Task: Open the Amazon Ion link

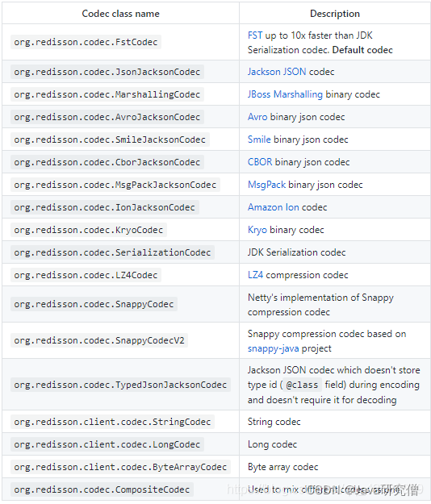Action: pyautogui.click(x=274, y=207)
